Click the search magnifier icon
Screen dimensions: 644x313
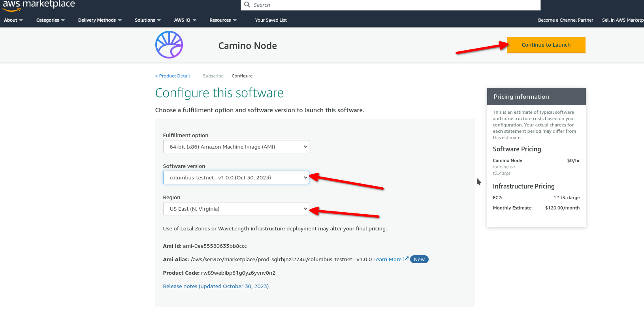247,5
